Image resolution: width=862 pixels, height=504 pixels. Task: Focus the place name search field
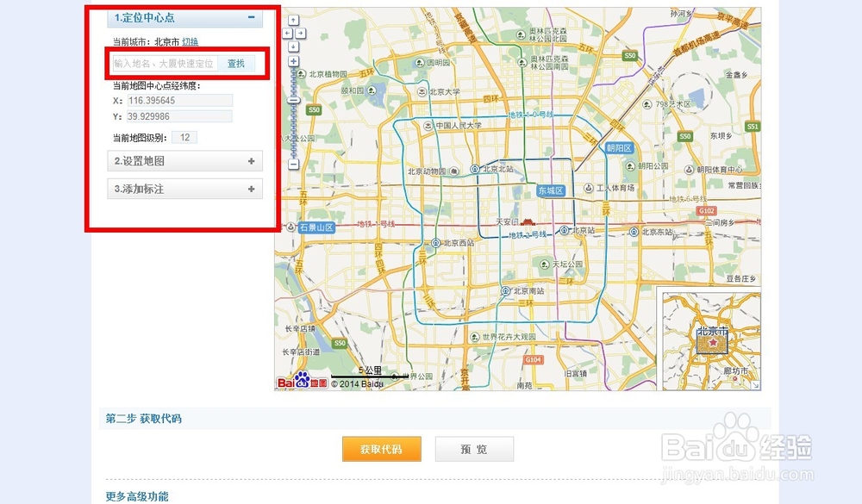coord(165,64)
